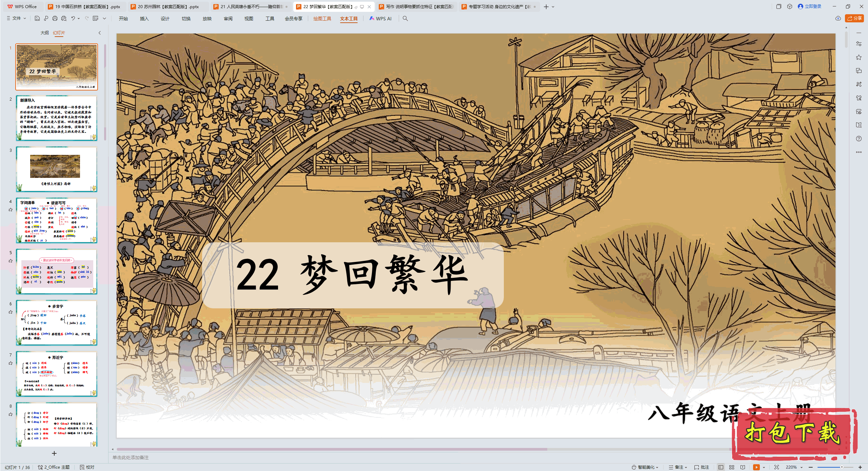Open the 开始 ribbon tab
This screenshot has height=471, width=868.
click(123, 19)
